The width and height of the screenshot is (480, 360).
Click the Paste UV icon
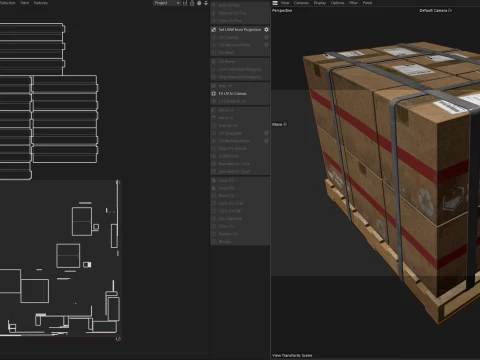click(x=214, y=188)
